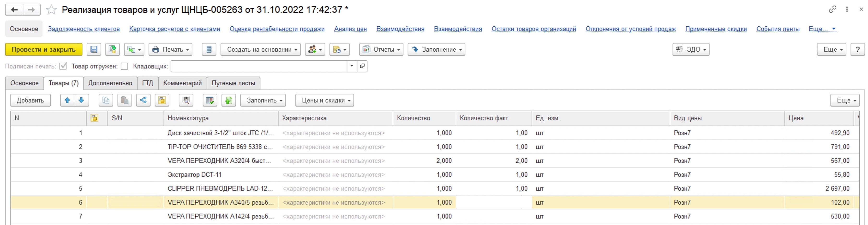The image size is (868, 225).
Task: Open the Кладовщик field's open-form icon
Action: tap(362, 66)
